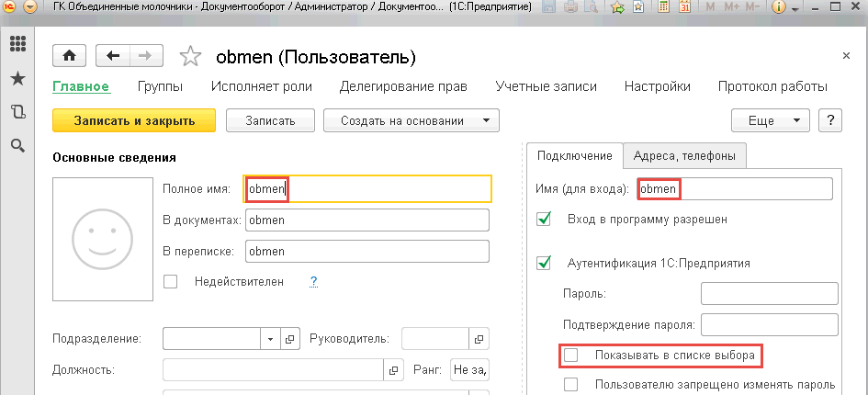Open calendar icon in title bar

(684, 7)
